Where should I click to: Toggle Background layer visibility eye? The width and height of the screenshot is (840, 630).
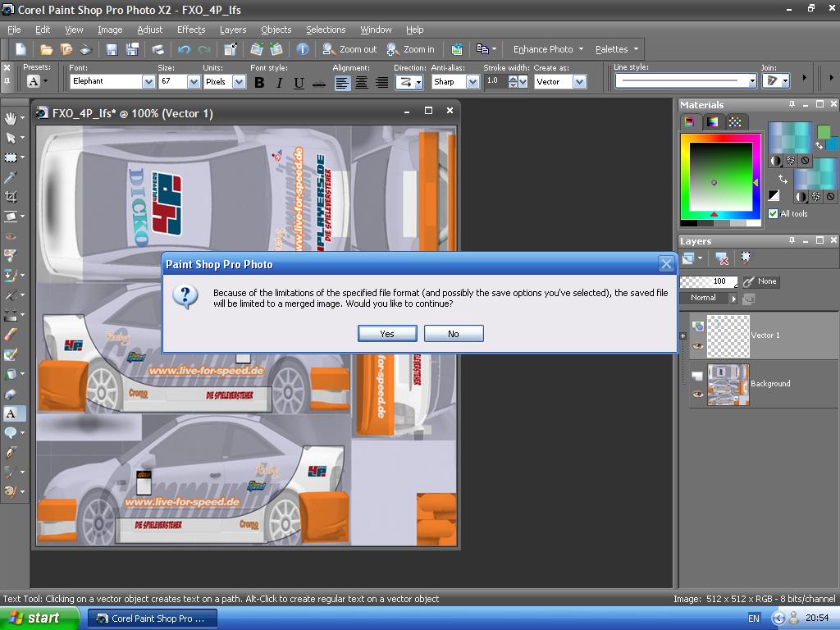(x=698, y=395)
